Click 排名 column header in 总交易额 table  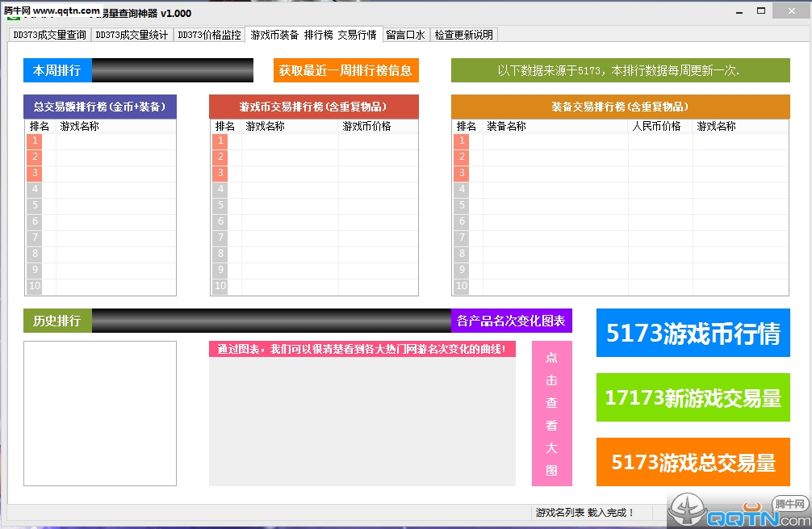pos(40,127)
